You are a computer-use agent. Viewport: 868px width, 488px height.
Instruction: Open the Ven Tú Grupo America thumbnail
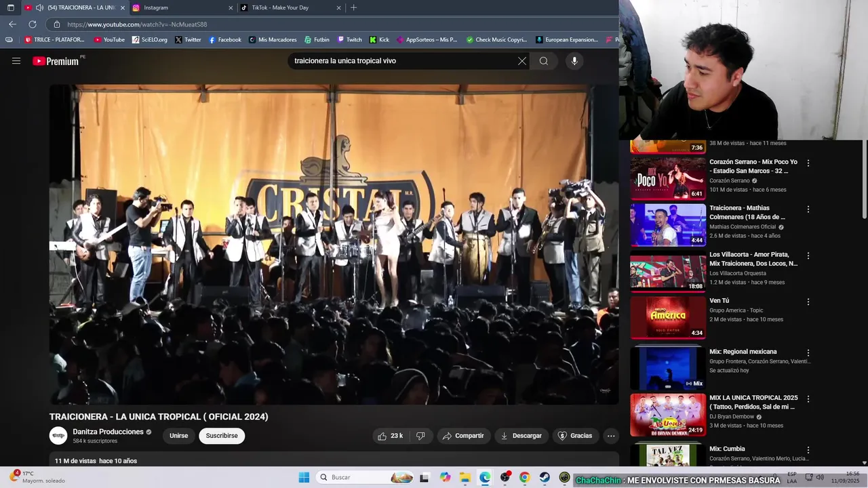668,317
